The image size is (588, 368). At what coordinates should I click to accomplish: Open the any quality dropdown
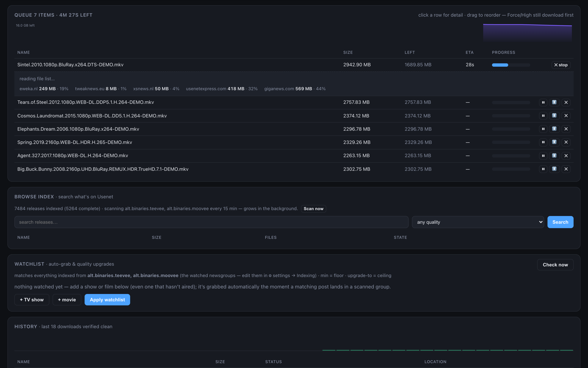coord(478,222)
